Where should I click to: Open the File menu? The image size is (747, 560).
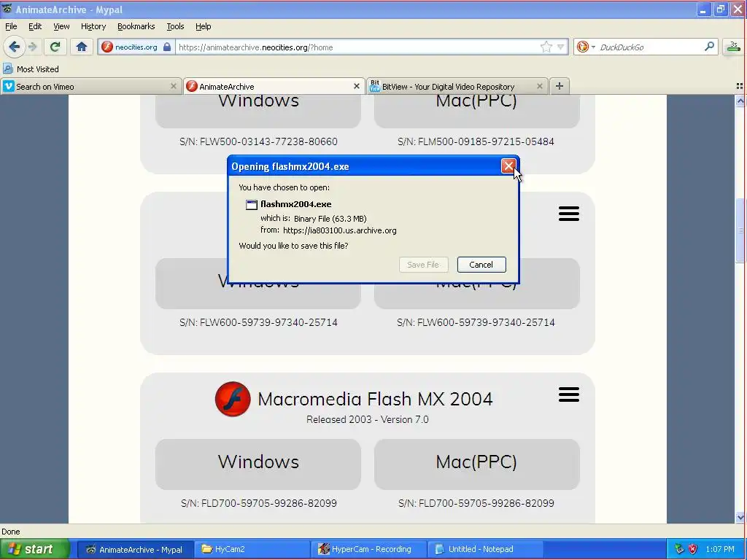[x=11, y=26]
